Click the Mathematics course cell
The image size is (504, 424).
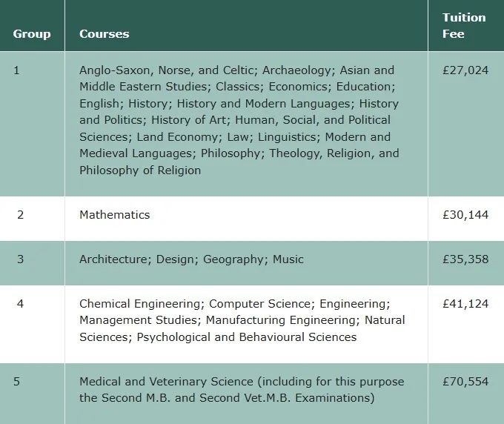pyautogui.click(x=246, y=219)
